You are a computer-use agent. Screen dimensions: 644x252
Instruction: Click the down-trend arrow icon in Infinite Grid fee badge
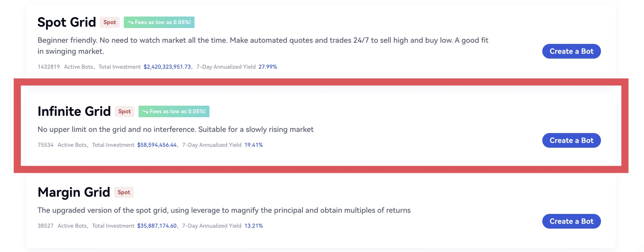(x=145, y=112)
